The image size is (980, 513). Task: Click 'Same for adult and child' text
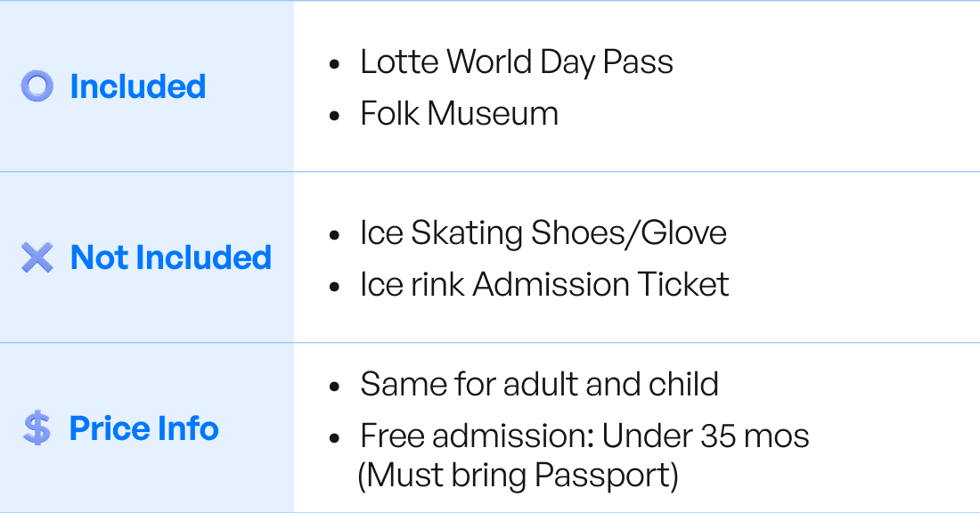[x=539, y=385]
